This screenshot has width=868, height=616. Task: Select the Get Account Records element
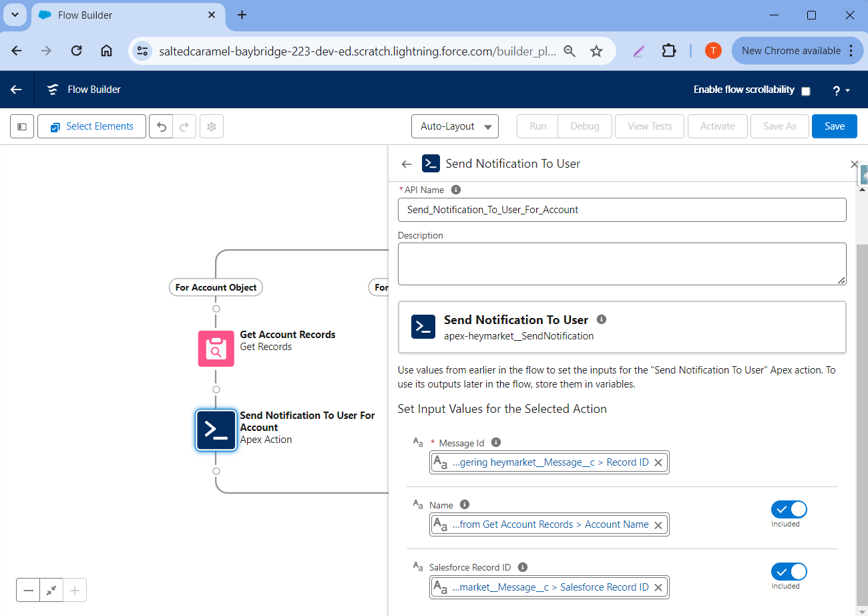click(x=216, y=349)
